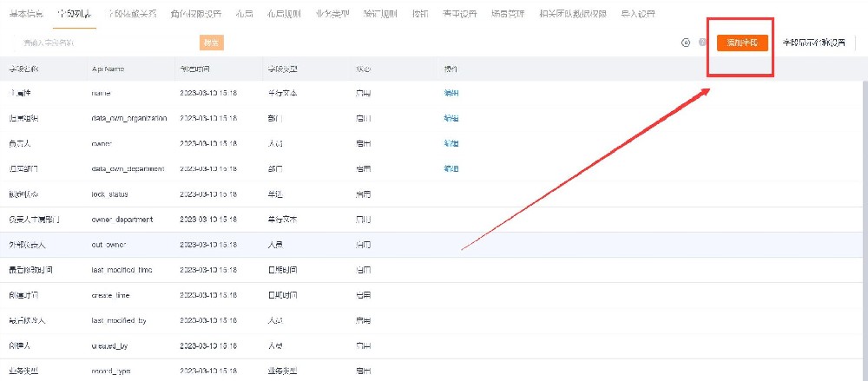This screenshot has width=868, height=381.
Task: Select the record_type cell
Action: pos(111,371)
